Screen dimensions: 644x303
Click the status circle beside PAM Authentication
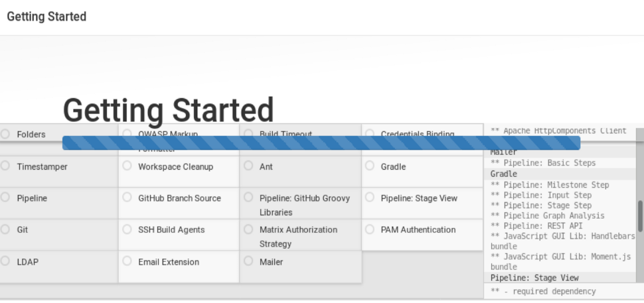click(x=370, y=229)
